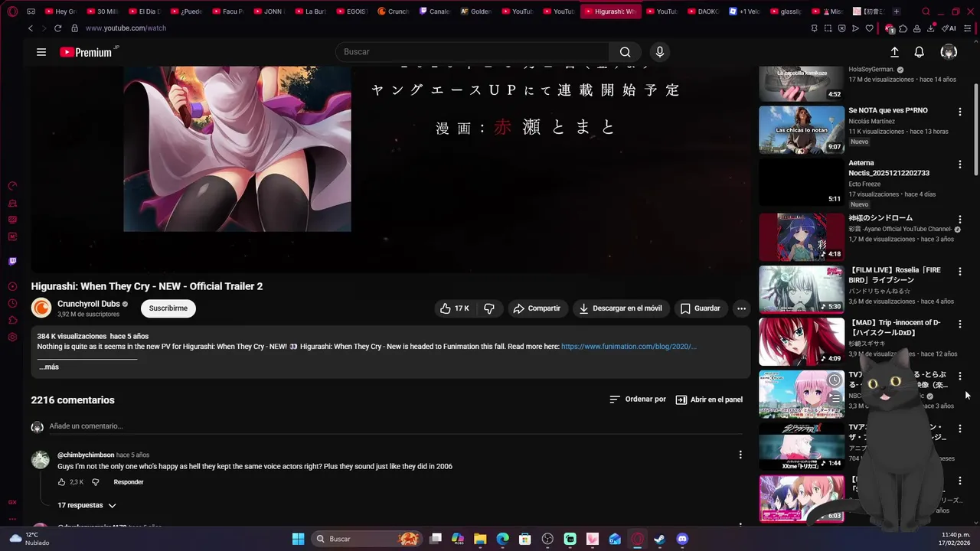Switch to the glasslip browser tab
This screenshot has height=551, width=980.
pos(786,11)
